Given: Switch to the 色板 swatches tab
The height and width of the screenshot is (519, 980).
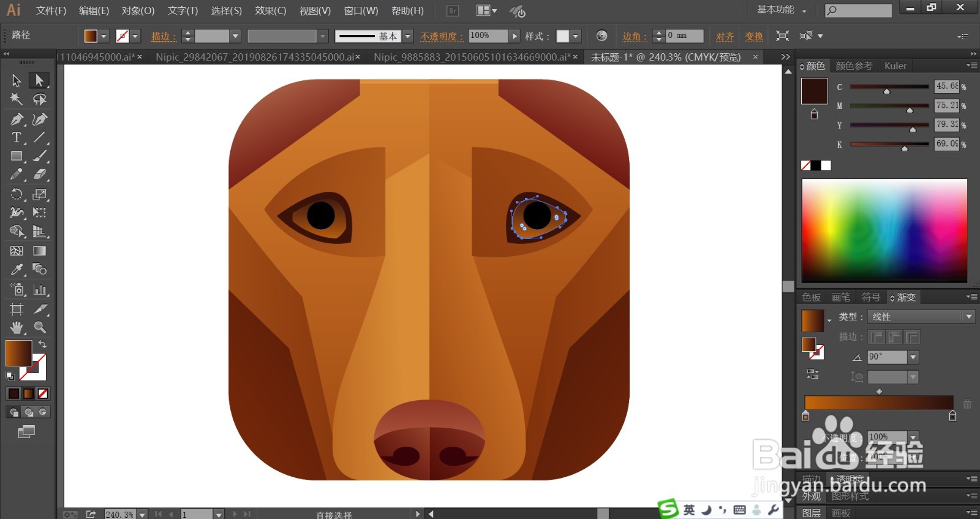Looking at the screenshot, I should 812,297.
